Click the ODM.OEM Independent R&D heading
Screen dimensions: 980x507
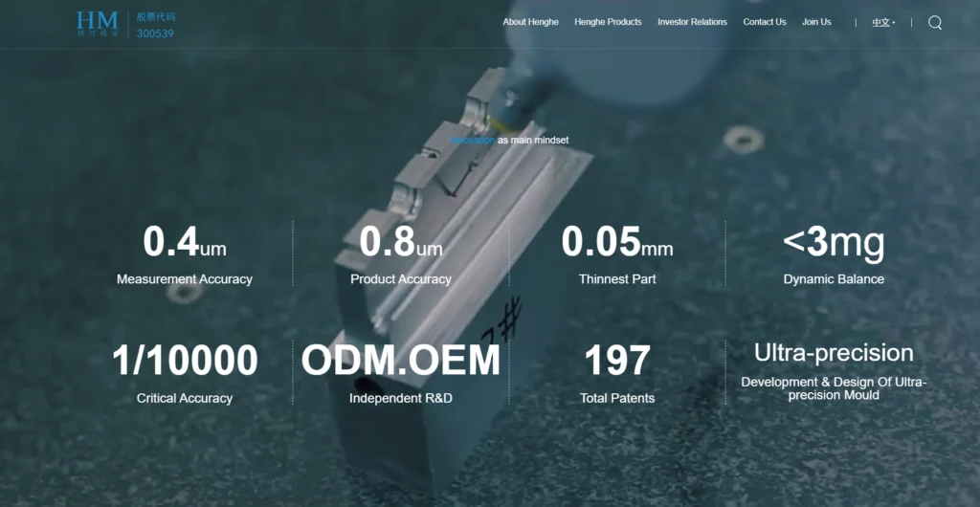pyautogui.click(x=400, y=362)
